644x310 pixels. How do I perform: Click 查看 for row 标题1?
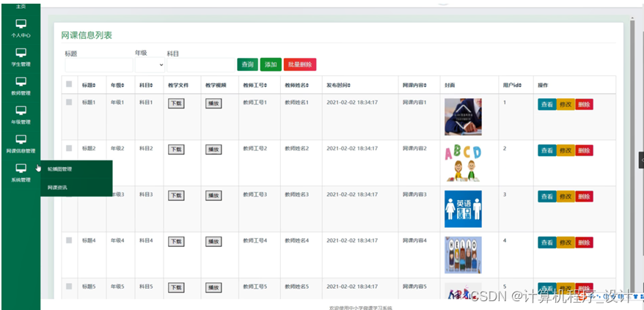tap(547, 104)
